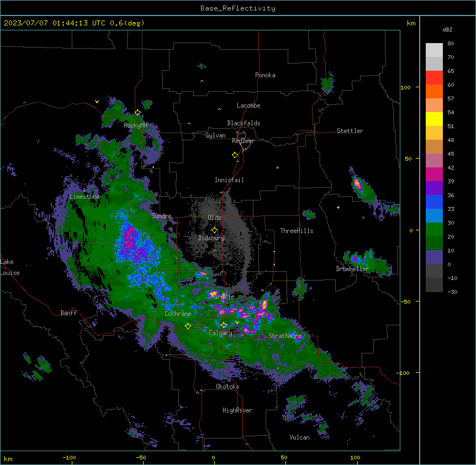Image resolution: width=476 pixels, height=465 pixels.
Task: Click the slate 0-10 dBZ legend swatch
Action: 434,257
